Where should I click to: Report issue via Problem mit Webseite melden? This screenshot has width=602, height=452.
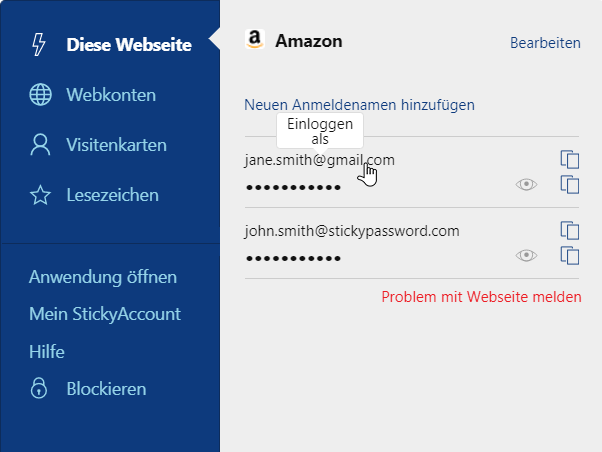tap(481, 297)
